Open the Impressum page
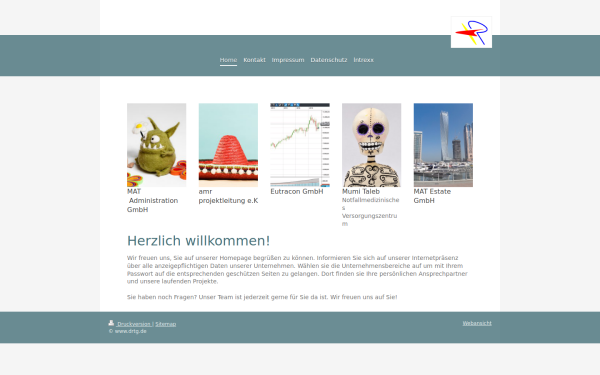Image resolution: width=600 pixels, height=375 pixels. pos(288,60)
